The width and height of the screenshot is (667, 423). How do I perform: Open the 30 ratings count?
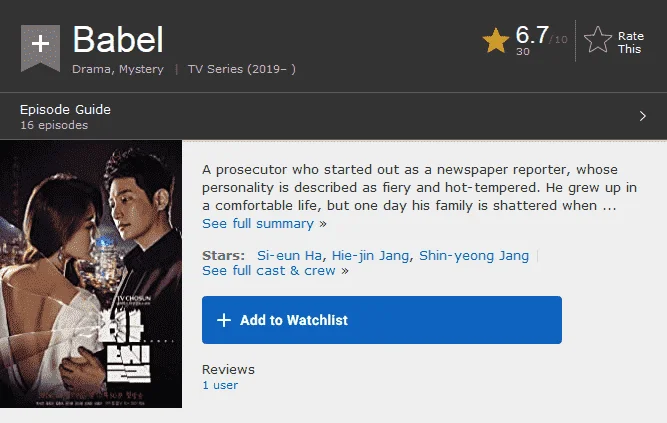coord(523,51)
